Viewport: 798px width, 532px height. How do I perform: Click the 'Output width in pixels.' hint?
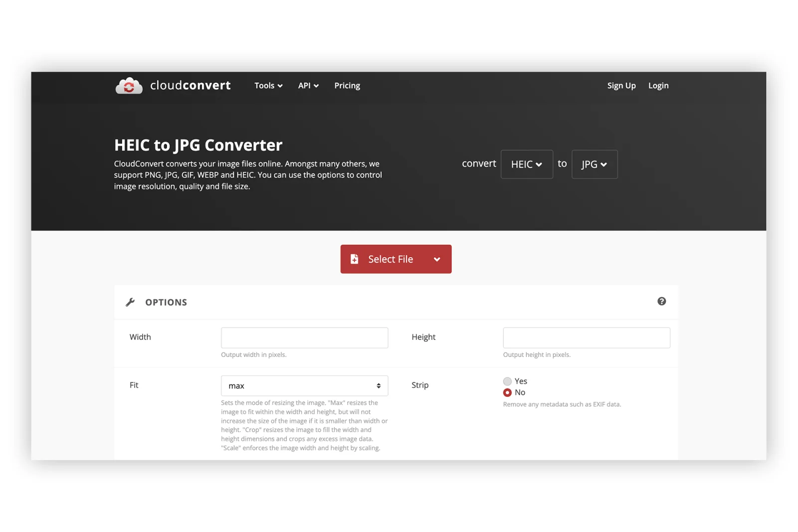254,355
